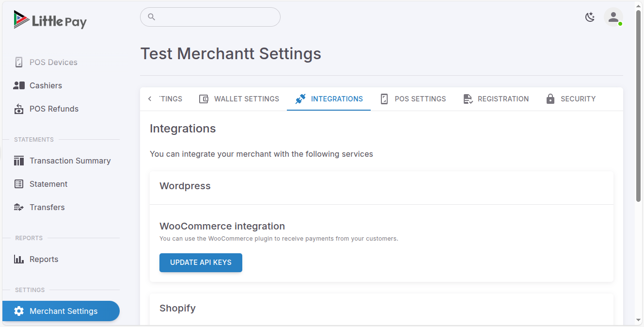Click the left chevron to reveal hidden tabs

tap(150, 98)
